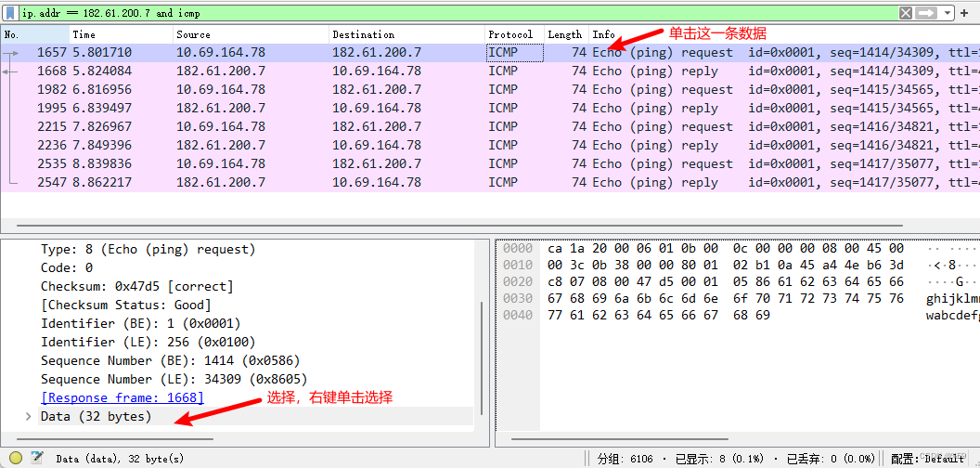The width and height of the screenshot is (980, 468).
Task: Click the 'Data (data), 32 byte(s)' status text
Action: 120,459
